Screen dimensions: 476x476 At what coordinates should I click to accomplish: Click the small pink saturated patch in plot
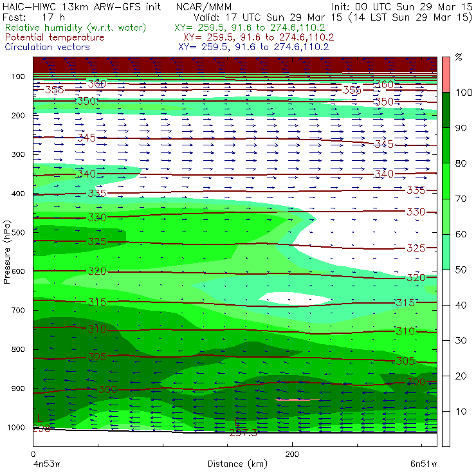pyautogui.click(x=297, y=400)
